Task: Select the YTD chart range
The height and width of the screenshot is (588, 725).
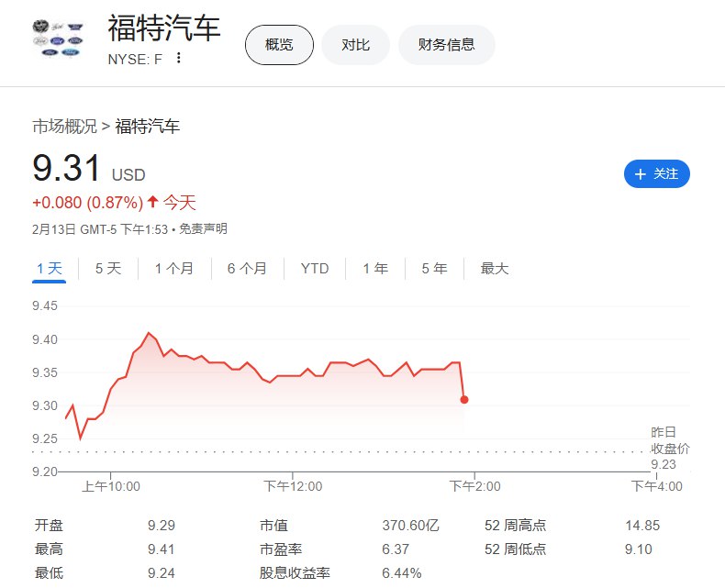Action: [315, 269]
